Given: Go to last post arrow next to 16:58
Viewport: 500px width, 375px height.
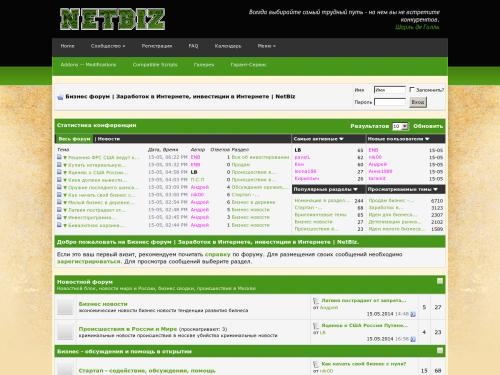Looking at the screenshot, I should [x=413, y=339].
